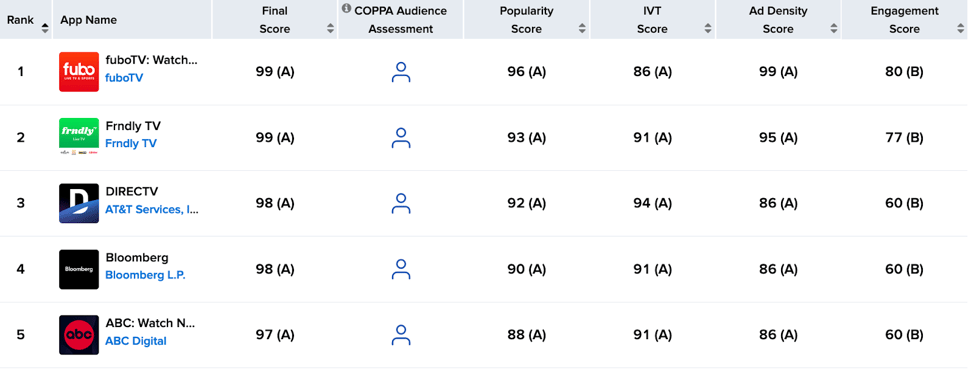Screen dimensions: 974x369
Task: Click the Frndly TV app logo
Action: [79, 137]
